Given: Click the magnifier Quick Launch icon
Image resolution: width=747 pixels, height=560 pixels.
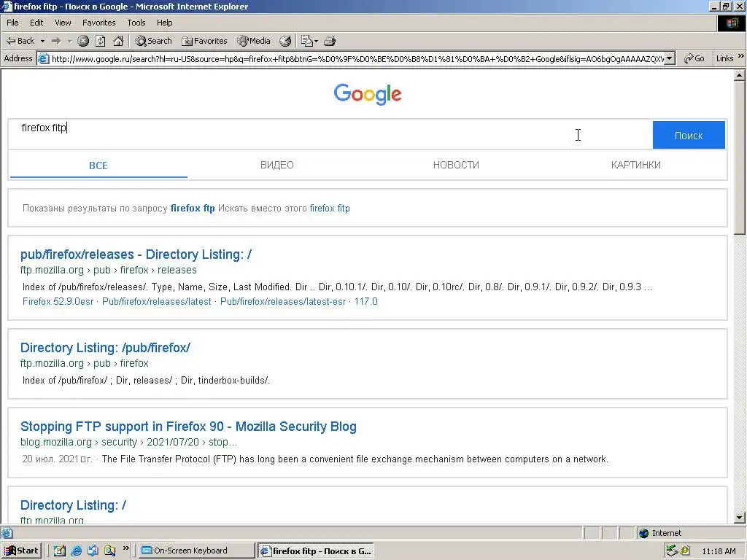Looking at the screenshot, I should coord(109,551).
